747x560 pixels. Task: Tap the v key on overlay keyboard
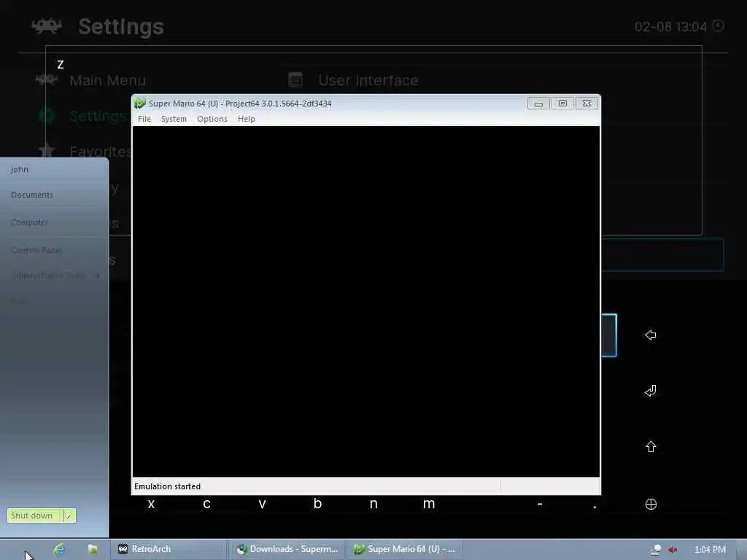tap(262, 504)
